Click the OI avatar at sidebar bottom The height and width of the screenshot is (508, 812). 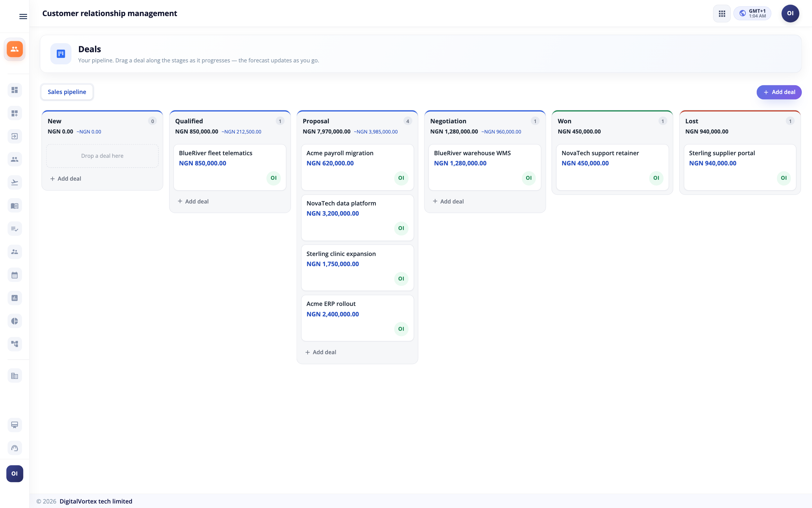pos(14,473)
